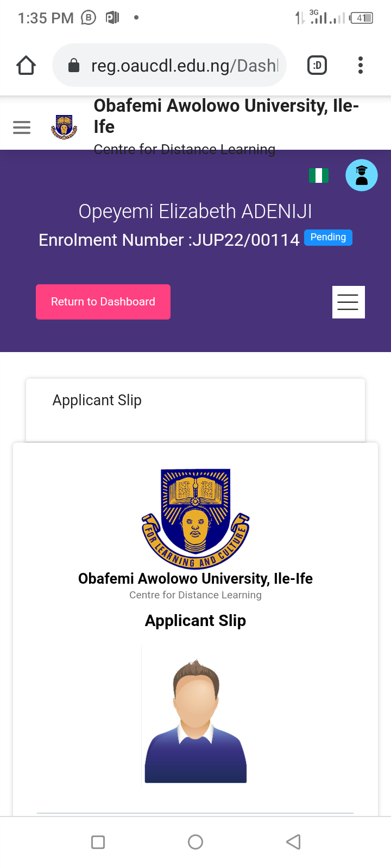Click the small OAU crest logo

[x=64, y=127]
